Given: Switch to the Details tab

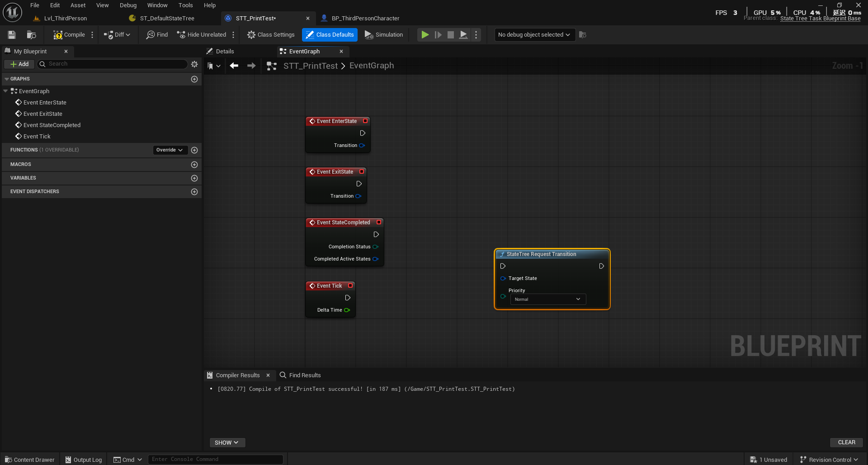Looking at the screenshot, I should (x=221, y=52).
